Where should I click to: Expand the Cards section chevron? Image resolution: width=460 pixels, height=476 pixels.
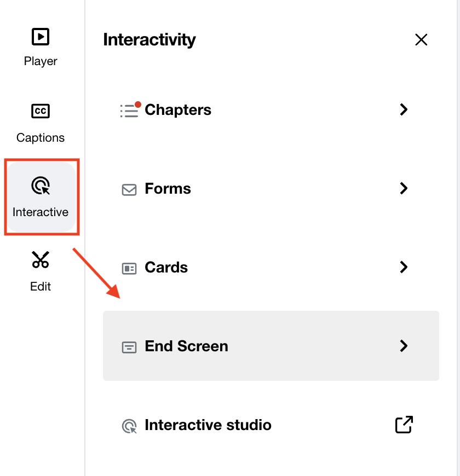pos(404,267)
